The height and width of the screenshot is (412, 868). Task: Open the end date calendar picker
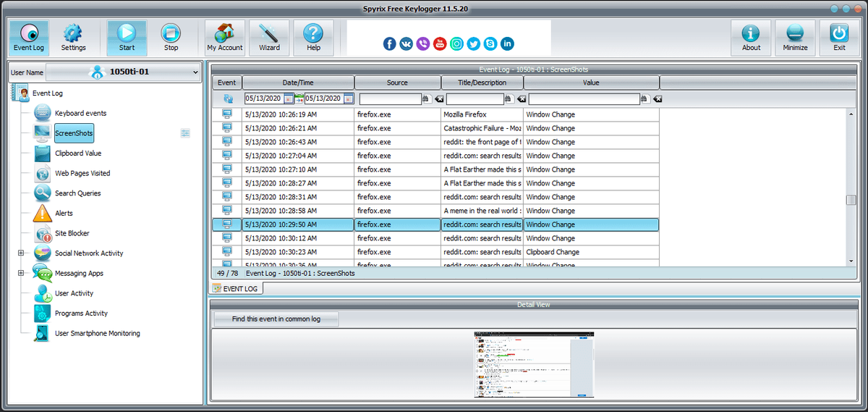click(349, 99)
